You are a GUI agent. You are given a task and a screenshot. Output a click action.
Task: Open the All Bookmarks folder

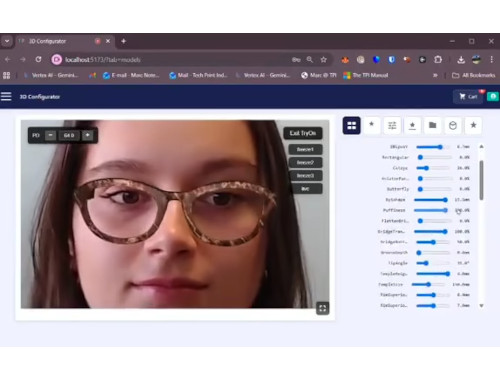coord(474,75)
